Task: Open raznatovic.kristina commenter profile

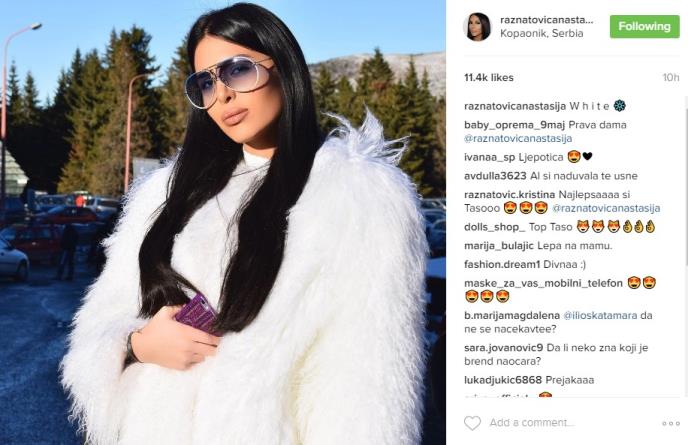Action: click(x=509, y=194)
